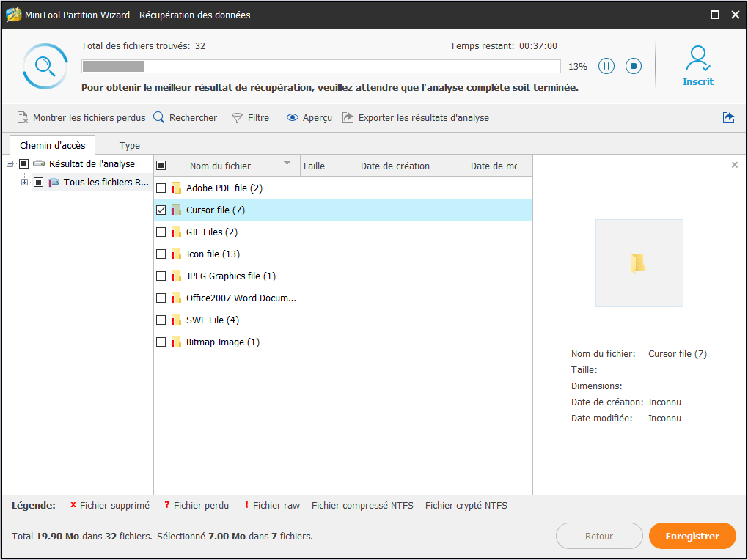Click the magnifier scanning icon
748x560 pixels.
coord(45,66)
